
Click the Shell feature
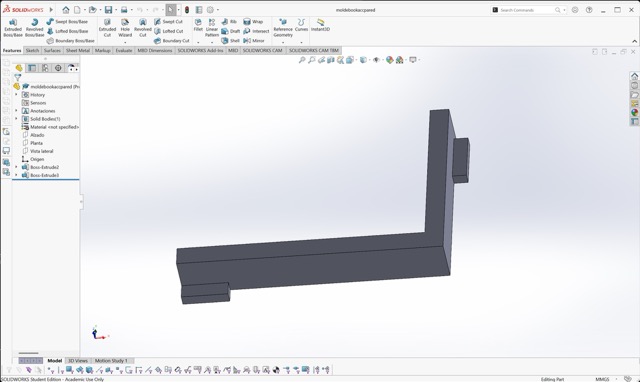tap(231, 41)
